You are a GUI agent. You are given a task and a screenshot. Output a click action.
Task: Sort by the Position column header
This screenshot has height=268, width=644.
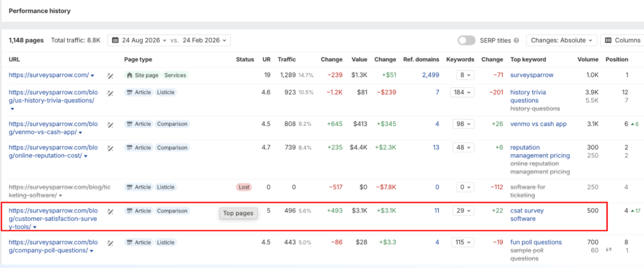(617, 60)
